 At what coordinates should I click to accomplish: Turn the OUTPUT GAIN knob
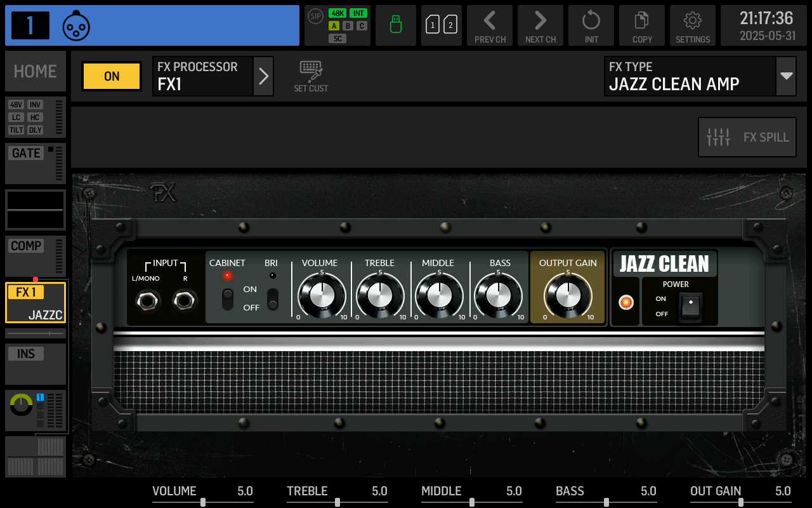click(568, 294)
